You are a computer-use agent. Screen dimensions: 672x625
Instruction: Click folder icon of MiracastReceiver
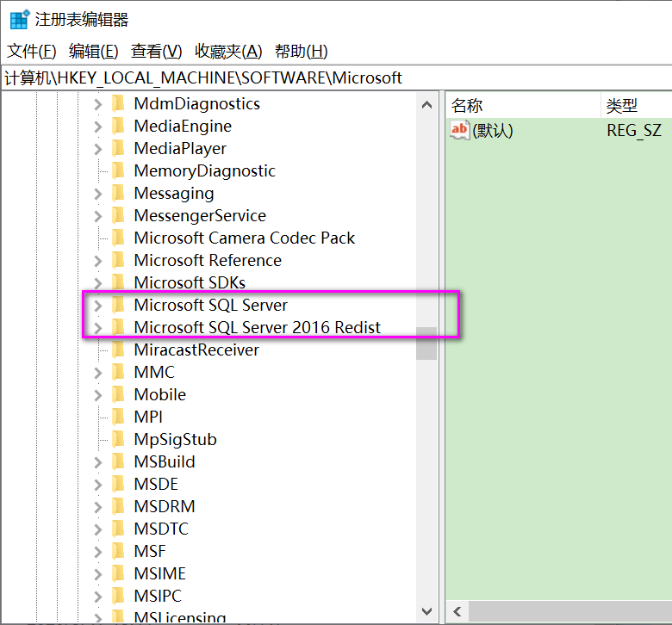(x=118, y=350)
